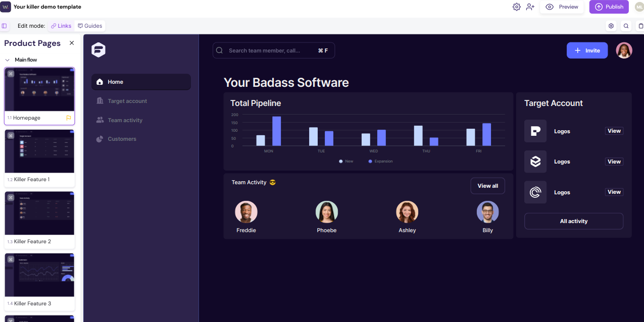This screenshot has width=644, height=322.
Task: Click the expand icon on the Homepage thumbnail
Action: (11, 74)
